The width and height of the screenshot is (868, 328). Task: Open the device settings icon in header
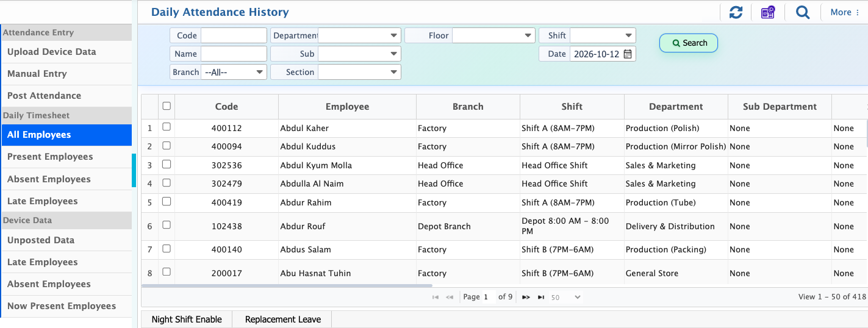point(768,12)
